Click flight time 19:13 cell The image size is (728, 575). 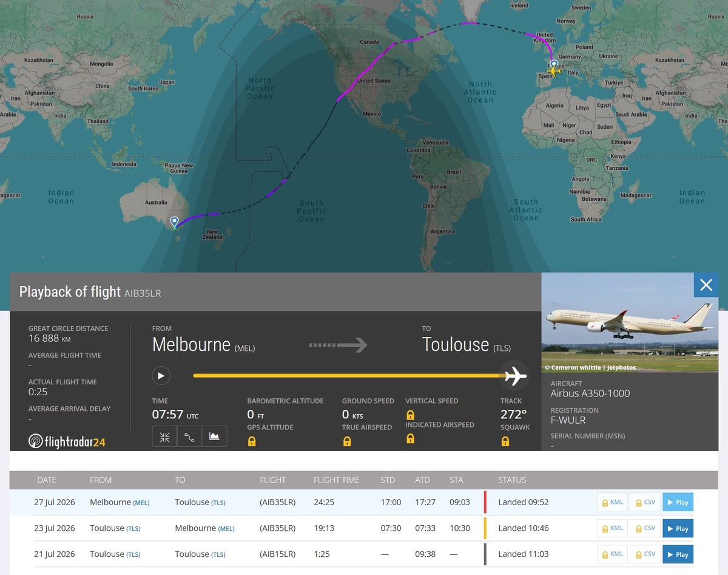(324, 528)
